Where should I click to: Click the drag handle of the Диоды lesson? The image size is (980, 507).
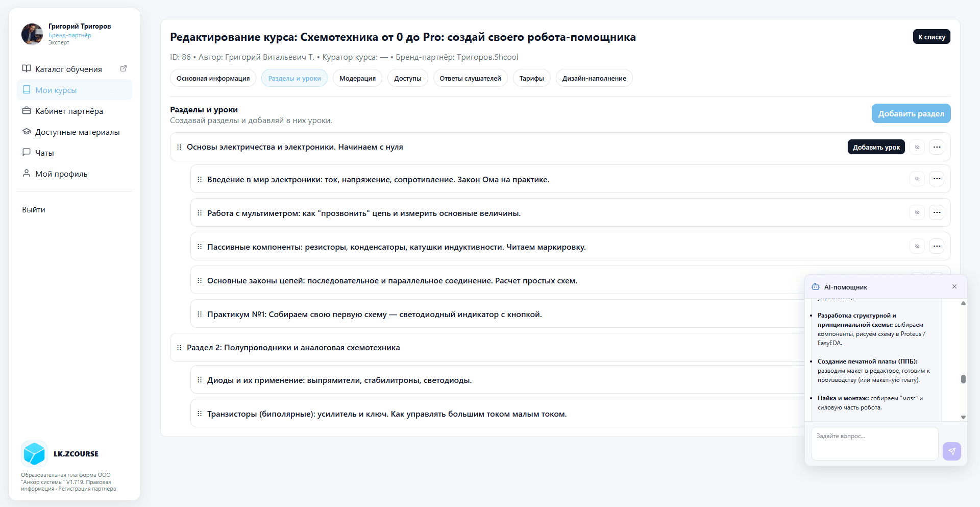(x=200, y=380)
